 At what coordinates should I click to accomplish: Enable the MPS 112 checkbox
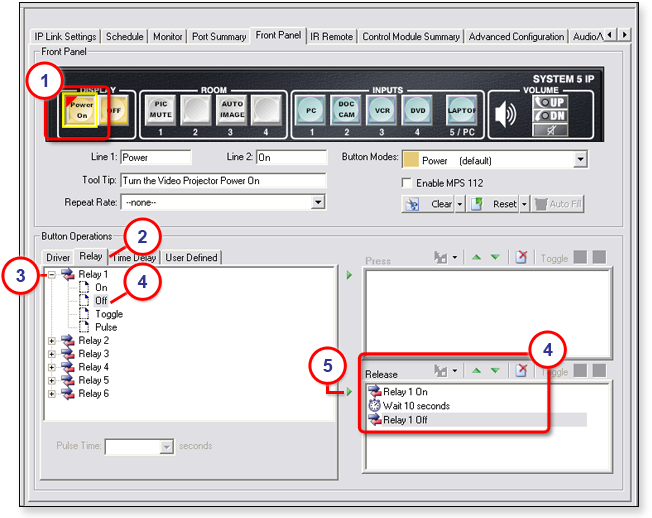click(406, 183)
